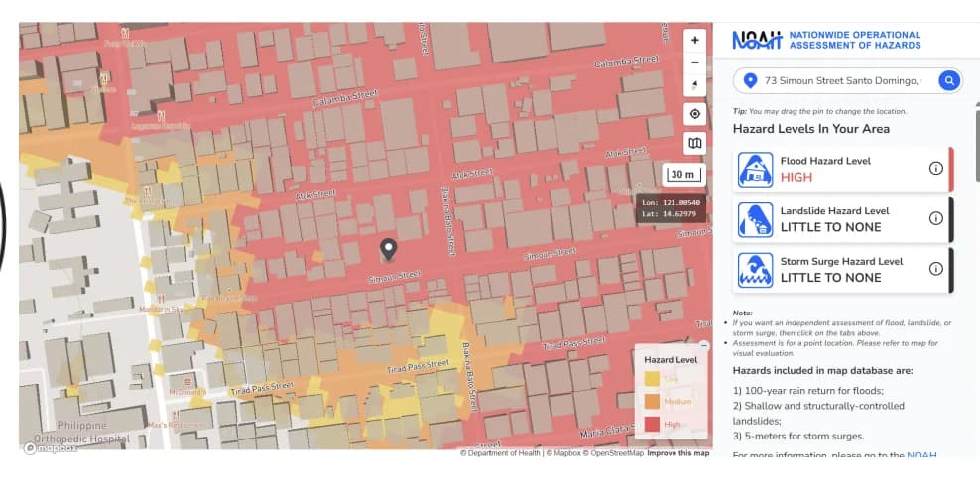The height and width of the screenshot is (502, 980).
Task: Click the Flood hazard house icon
Action: 755,170
